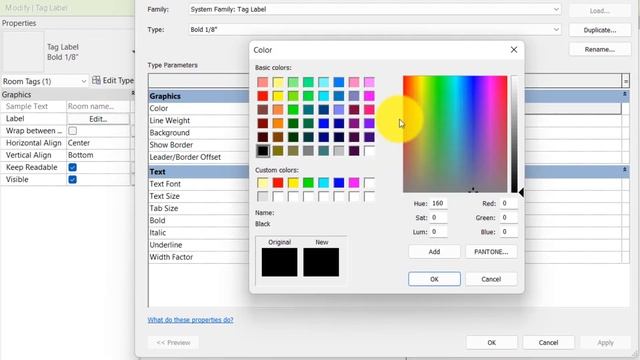Click the Load... button
The image size is (640, 360).
coord(600,11)
